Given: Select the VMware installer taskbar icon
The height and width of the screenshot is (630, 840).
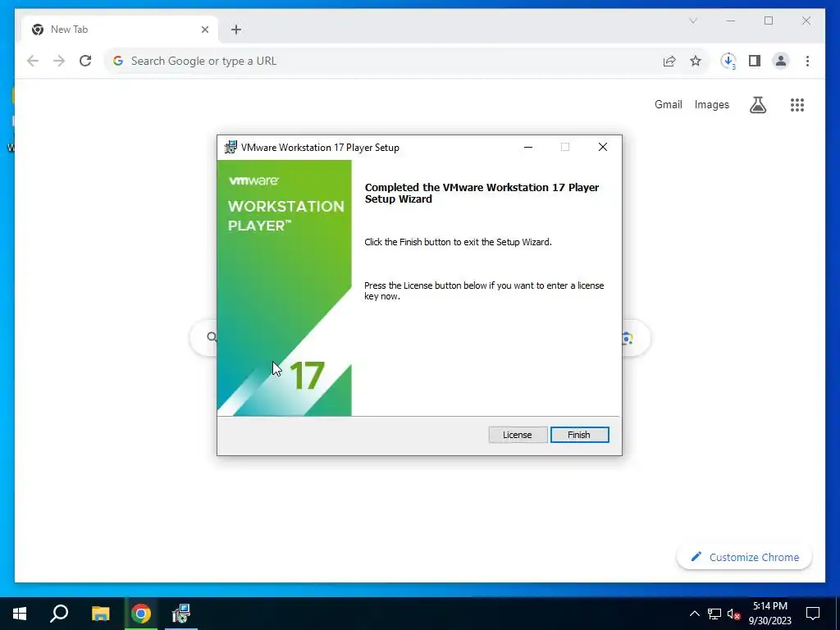Looking at the screenshot, I should [x=181, y=614].
